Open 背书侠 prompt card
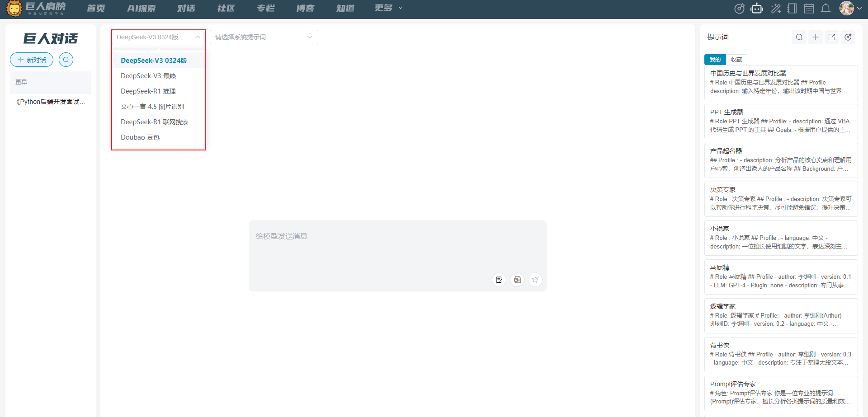Image resolution: width=868 pixels, height=417 pixels. coord(781,355)
